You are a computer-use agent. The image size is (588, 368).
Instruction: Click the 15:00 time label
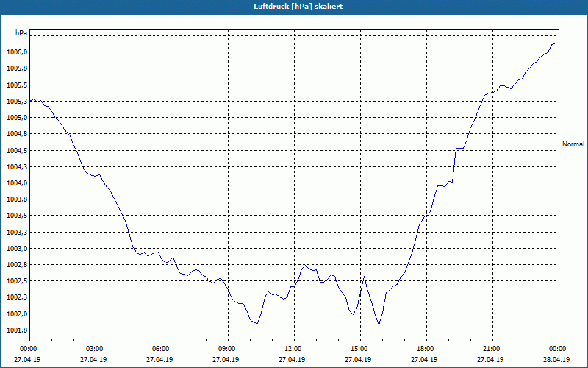(360, 349)
